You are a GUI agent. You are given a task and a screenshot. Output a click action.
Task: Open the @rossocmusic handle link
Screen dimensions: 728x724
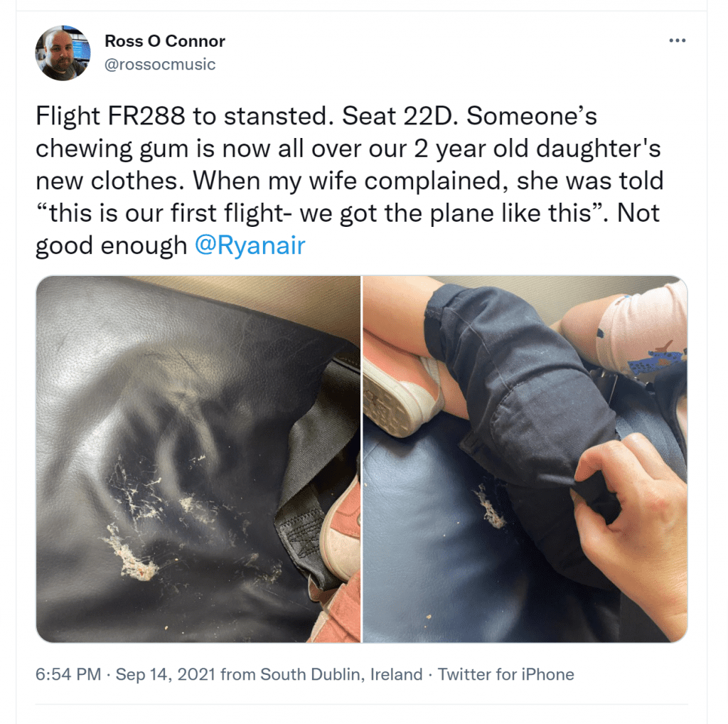coord(160,64)
